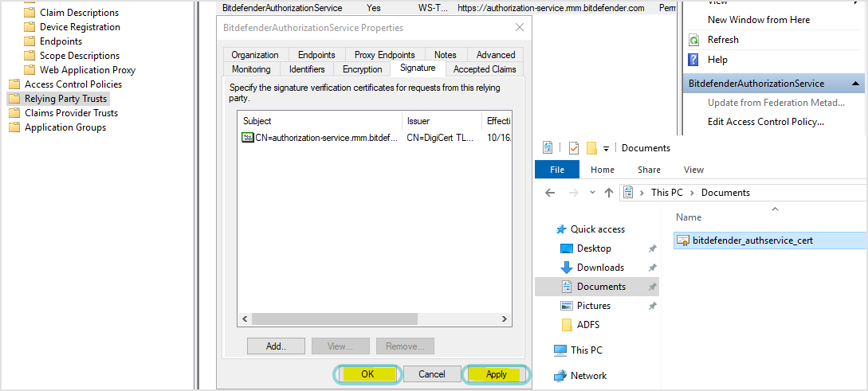
Task: Select Quick access in navigation pane
Action: [597, 229]
